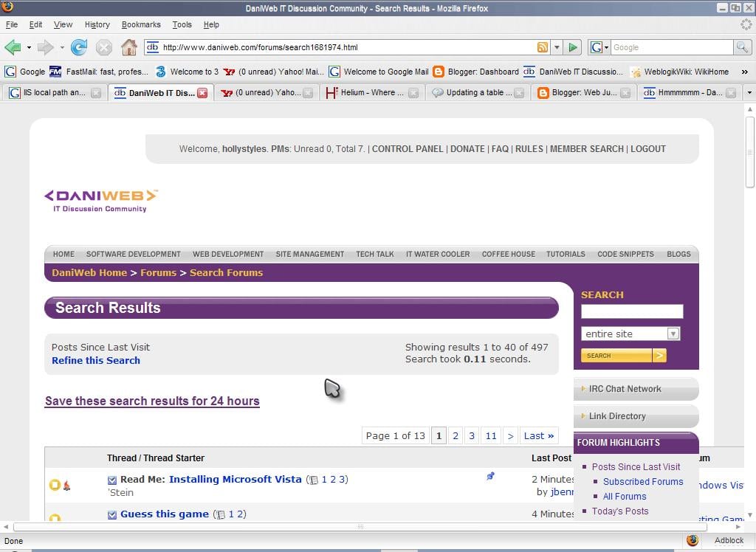The image size is (756, 552).
Task: Close the Updating a table tab
Action: pos(519,92)
